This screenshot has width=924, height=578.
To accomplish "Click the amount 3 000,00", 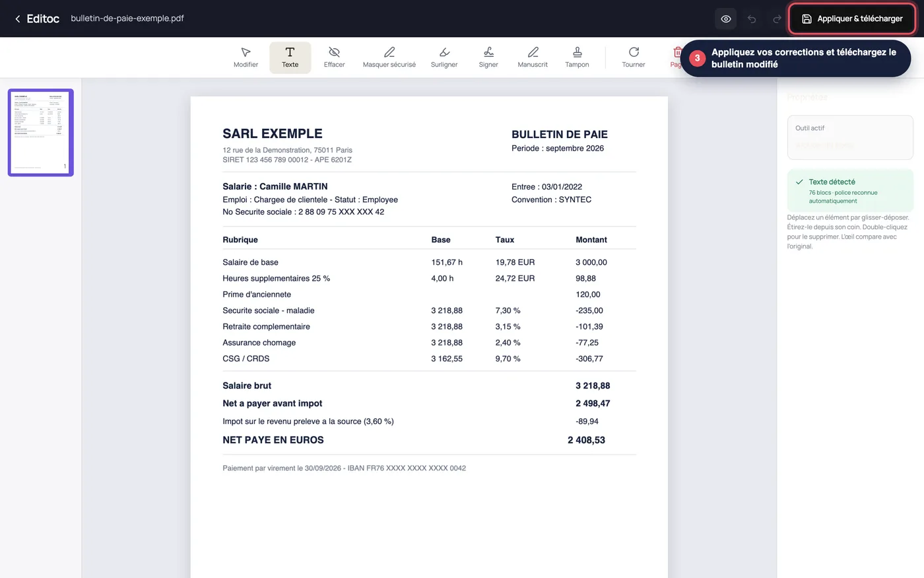I will [591, 262].
